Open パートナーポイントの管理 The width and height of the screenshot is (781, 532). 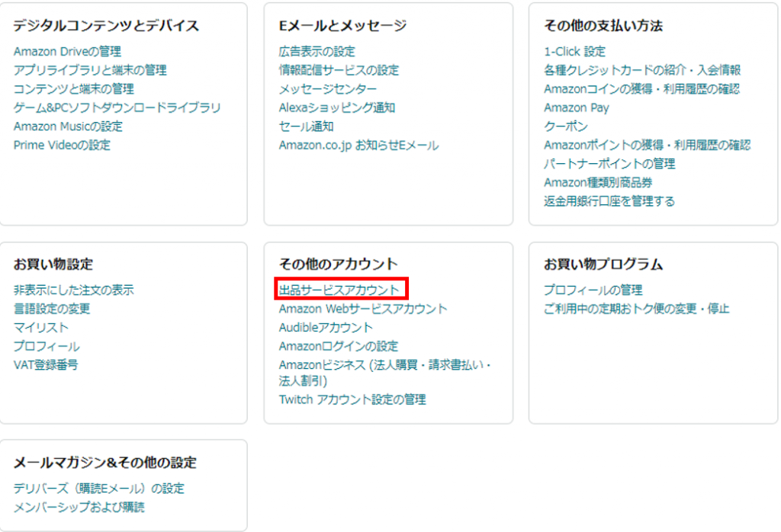(609, 164)
